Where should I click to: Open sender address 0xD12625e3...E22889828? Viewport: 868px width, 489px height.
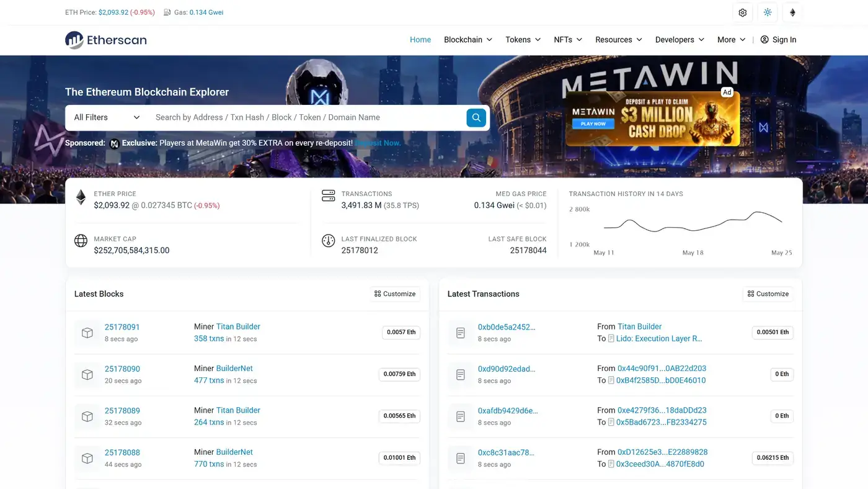pyautogui.click(x=663, y=452)
